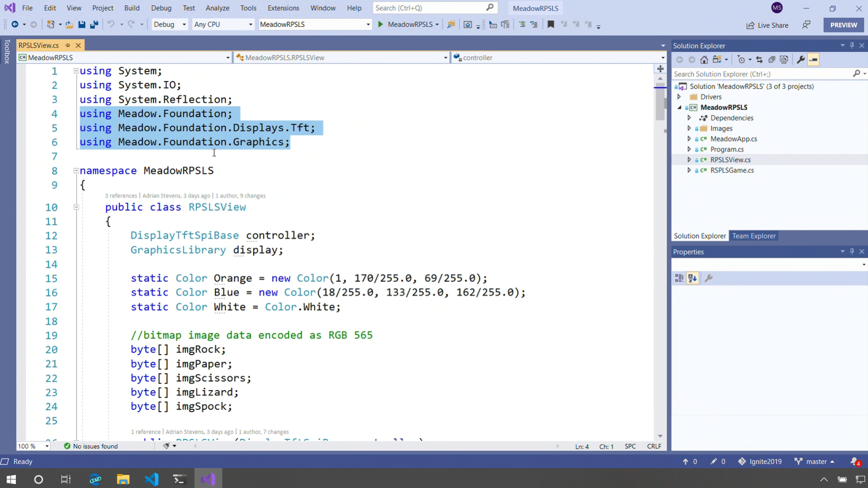Image resolution: width=868 pixels, height=488 pixels.
Task: Click the master branch in status bar
Action: click(815, 462)
